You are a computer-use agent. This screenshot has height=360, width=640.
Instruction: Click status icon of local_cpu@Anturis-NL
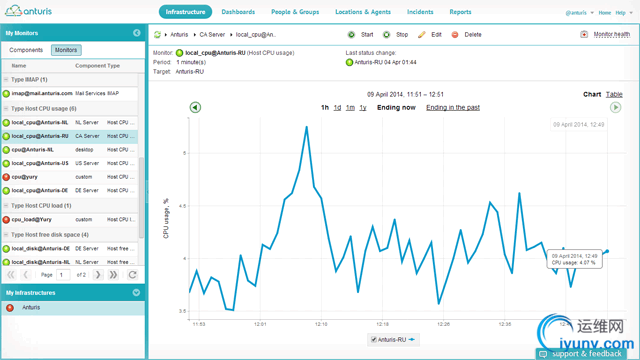click(6, 122)
